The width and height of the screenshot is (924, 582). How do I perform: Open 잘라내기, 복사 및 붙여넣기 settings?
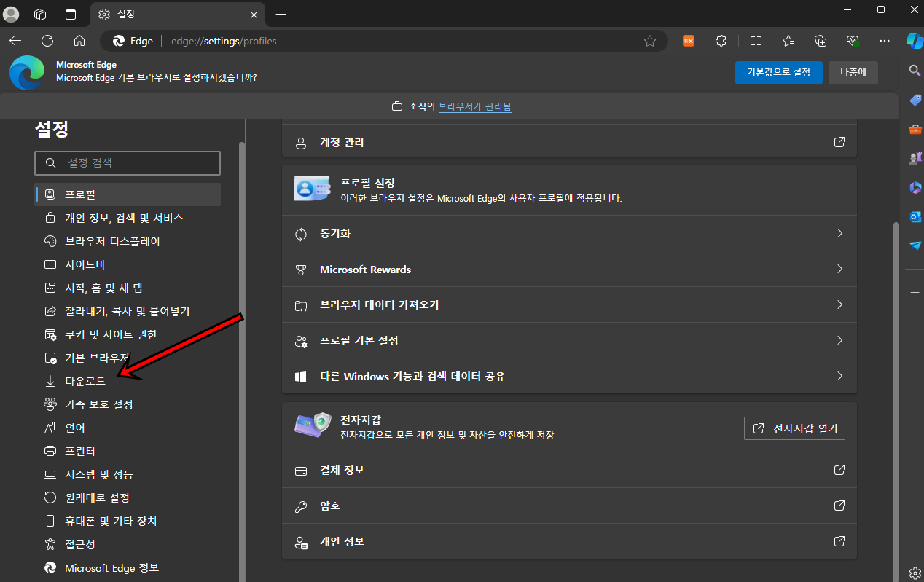pyautogui.click(x=128, y=311)
